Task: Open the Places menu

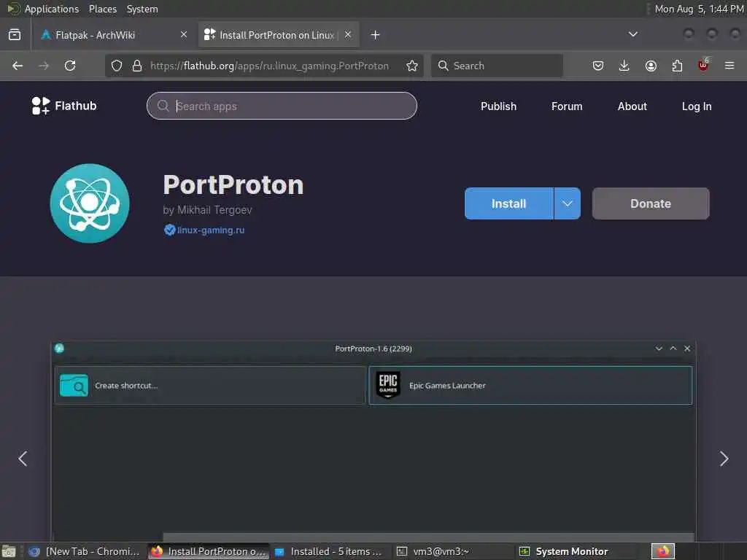Action: point(102,9)
